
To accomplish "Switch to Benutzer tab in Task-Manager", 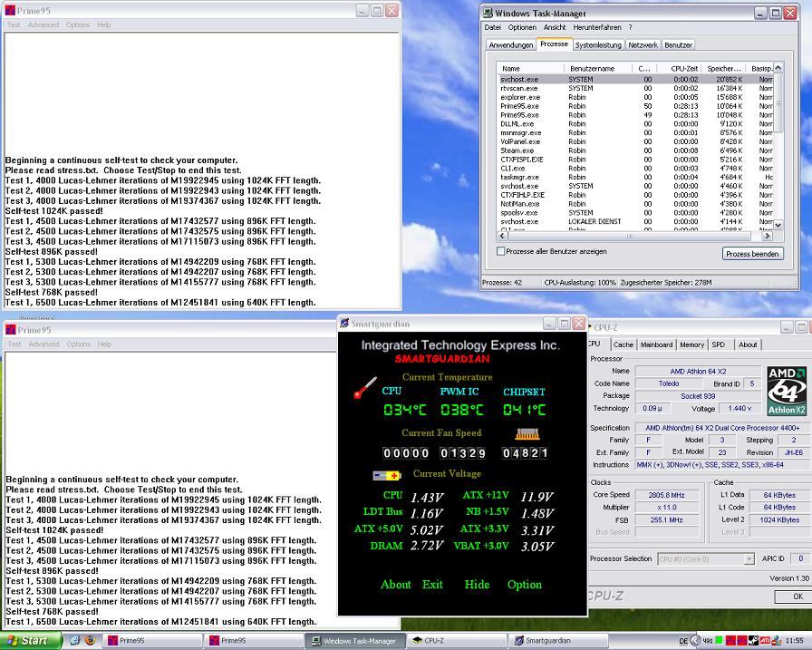I will [x=678, y=45].
